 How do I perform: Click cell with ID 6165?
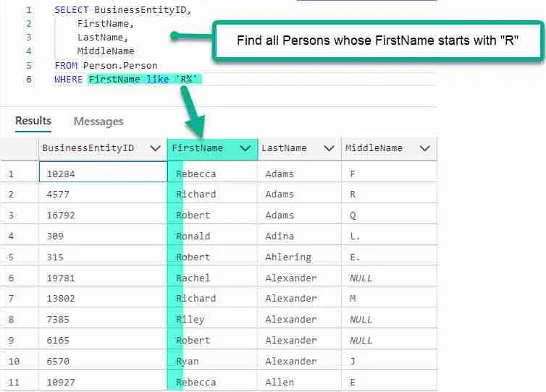[103, 340]
